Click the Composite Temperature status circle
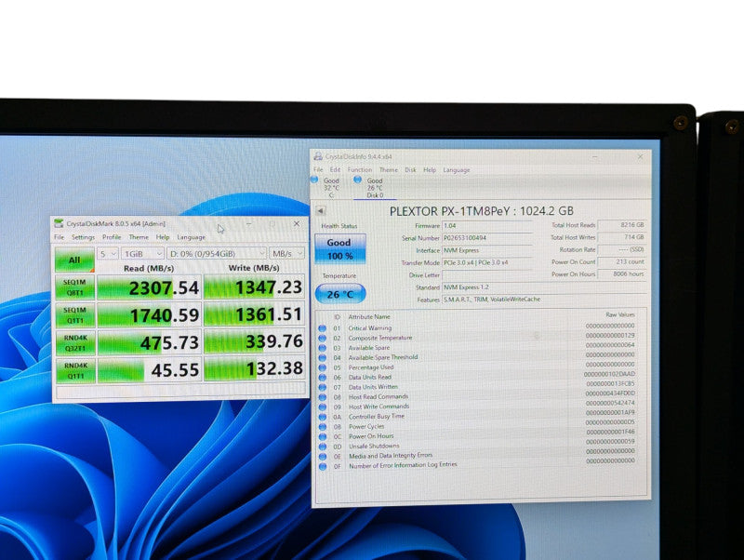744x560 pixels. tap(322, 338)
